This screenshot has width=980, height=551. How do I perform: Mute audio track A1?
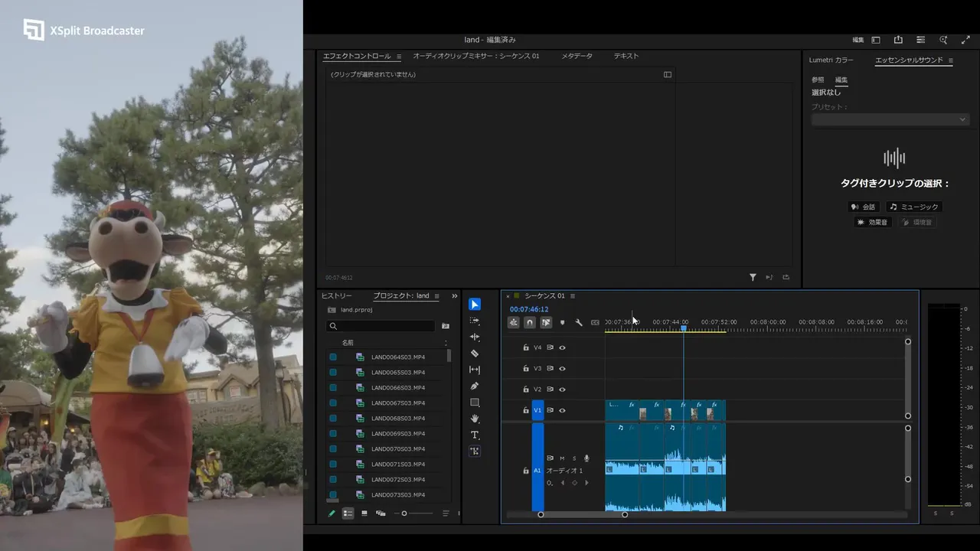click(x=562, y=458)
